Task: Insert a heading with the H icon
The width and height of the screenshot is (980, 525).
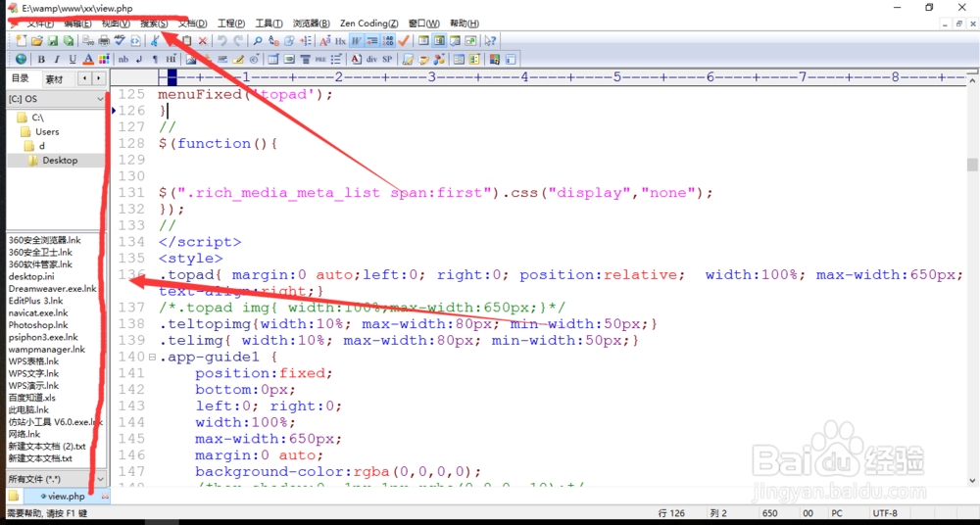Action: click(171, 60)
